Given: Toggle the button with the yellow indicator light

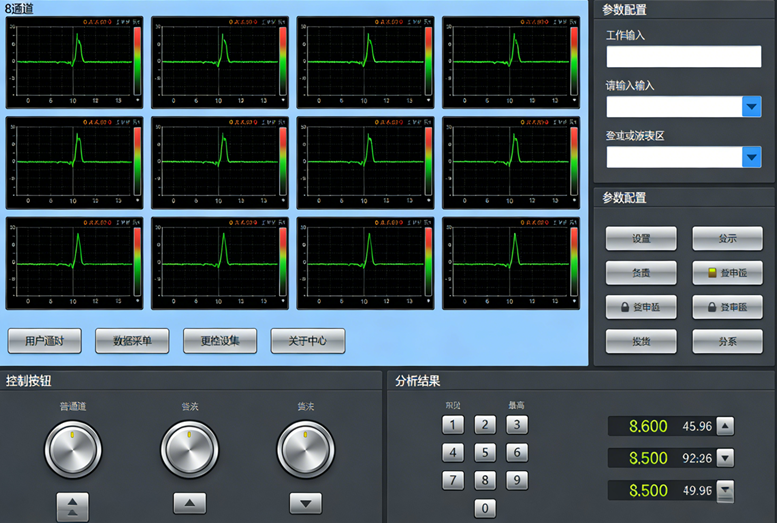Looking at the screenshot, I should click(x=727, y=273).
